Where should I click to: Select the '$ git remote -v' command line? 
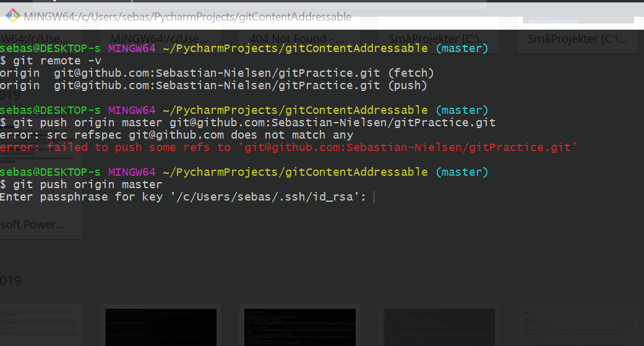(51, 61)
